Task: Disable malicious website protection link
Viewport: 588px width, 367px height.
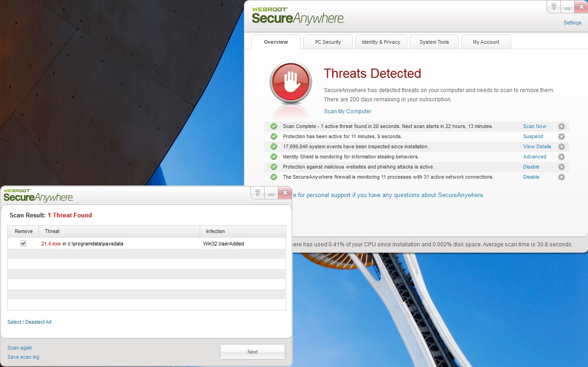Action: click(x=531, y=167)
